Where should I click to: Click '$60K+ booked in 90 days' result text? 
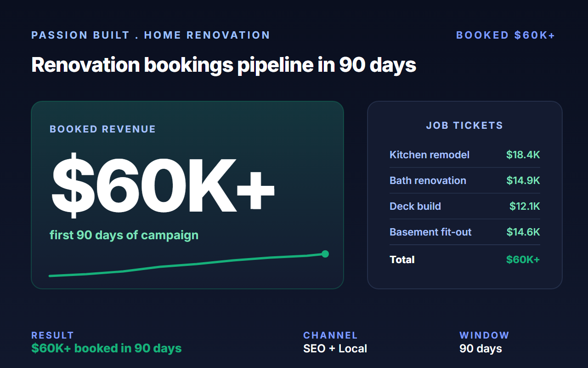(107, 348)
